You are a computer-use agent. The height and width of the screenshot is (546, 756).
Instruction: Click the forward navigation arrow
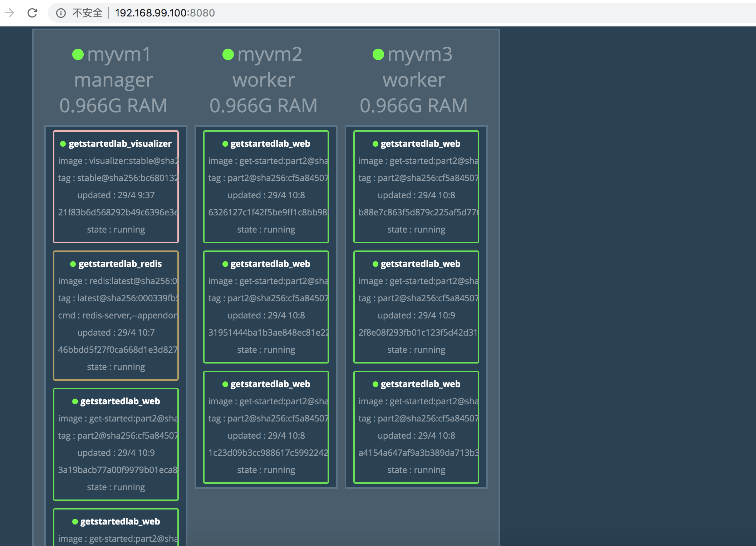[x=10, y=13]
